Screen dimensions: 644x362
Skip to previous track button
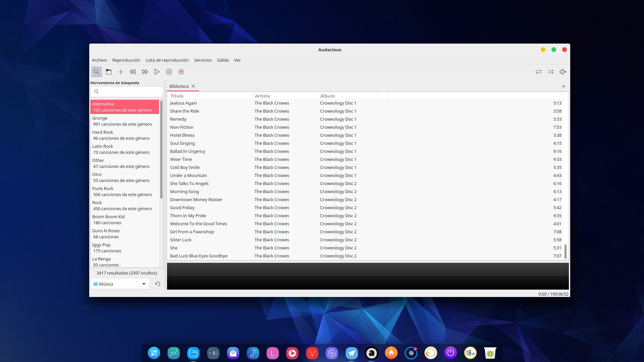133,72
